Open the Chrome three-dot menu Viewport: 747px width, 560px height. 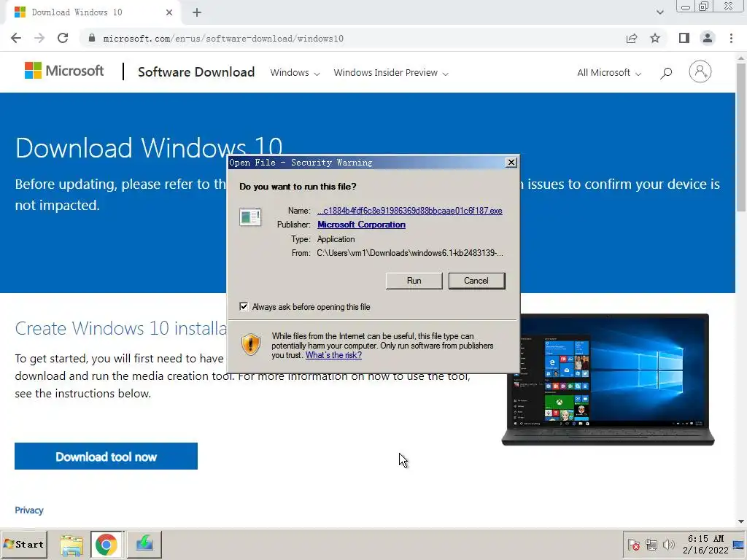[731, 38]
